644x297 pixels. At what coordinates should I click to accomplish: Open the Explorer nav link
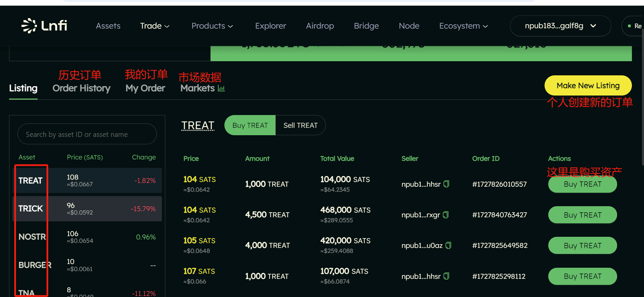coord(270,26)
